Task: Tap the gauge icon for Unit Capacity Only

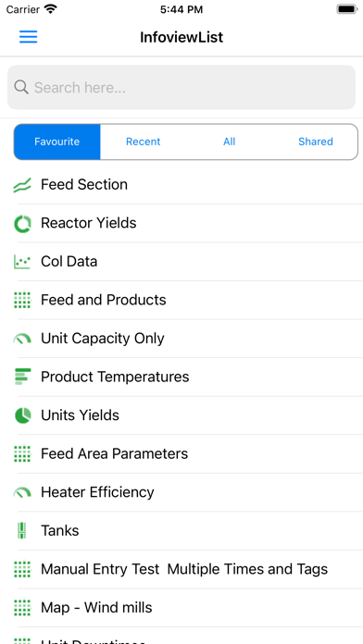Action: [x=22, y=339]
